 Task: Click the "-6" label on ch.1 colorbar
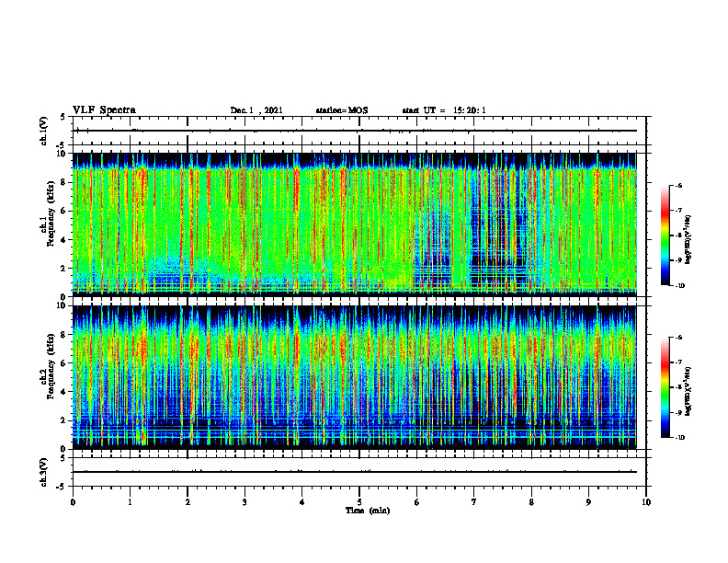click(x=678, y=186)
